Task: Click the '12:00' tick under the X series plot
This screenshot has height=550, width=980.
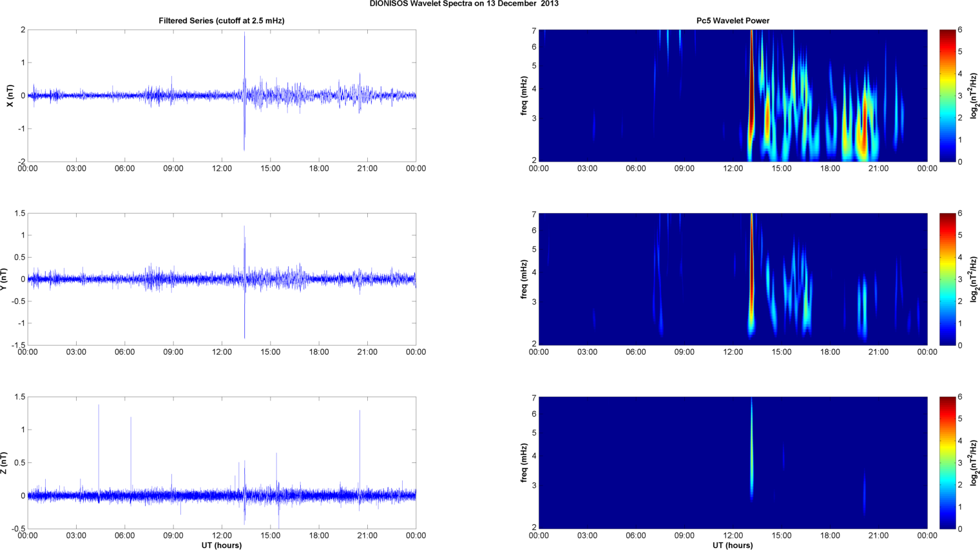Action: point(222,169)
